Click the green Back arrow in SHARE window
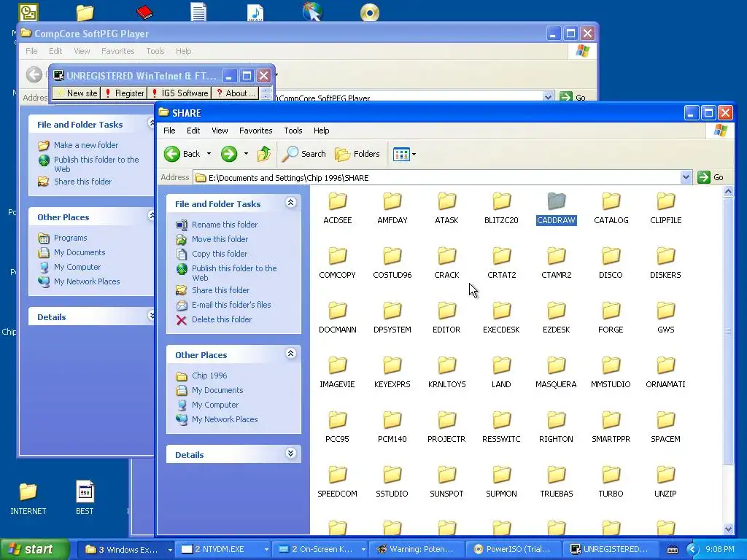The image size is (747, 560). point(172,154)
